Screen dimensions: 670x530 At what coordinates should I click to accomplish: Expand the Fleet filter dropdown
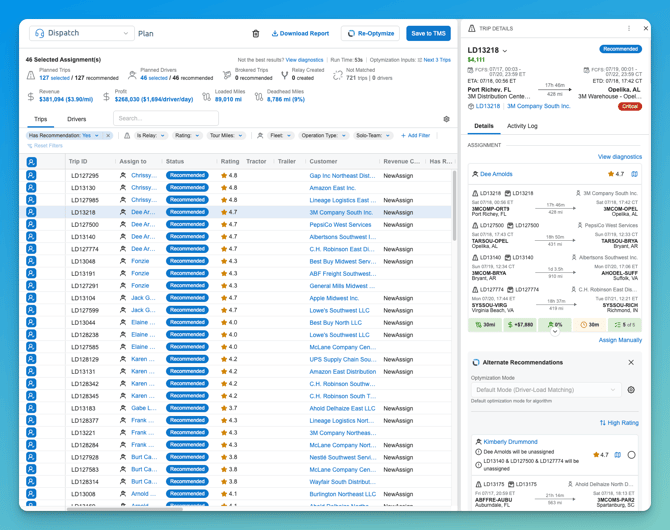[280, 135]
